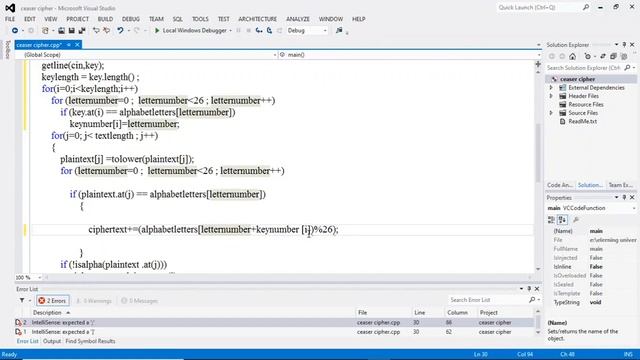Toggle the 0 Warnings filter button
This screenshot has width=640, height=360.
[94, 301]
